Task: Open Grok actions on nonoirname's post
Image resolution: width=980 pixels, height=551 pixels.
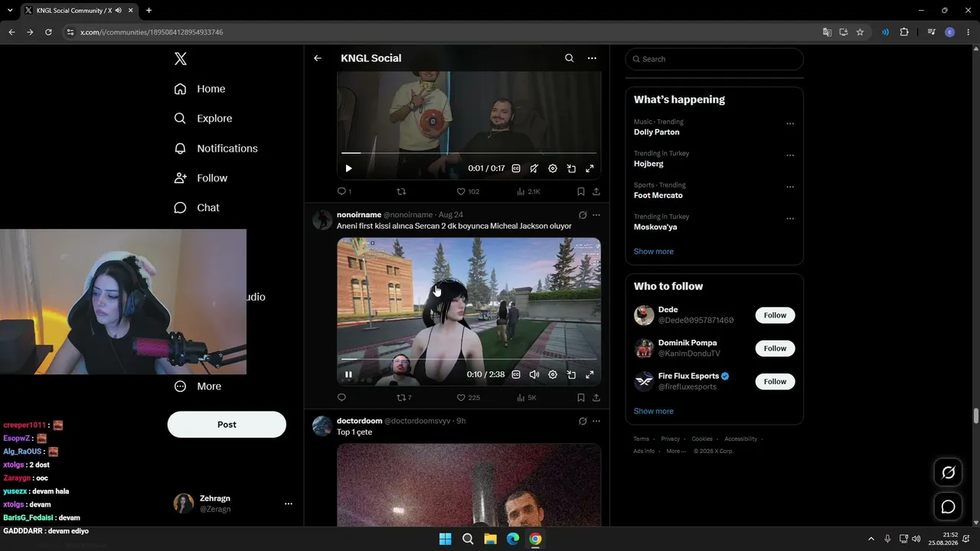Action: [583, 215]
